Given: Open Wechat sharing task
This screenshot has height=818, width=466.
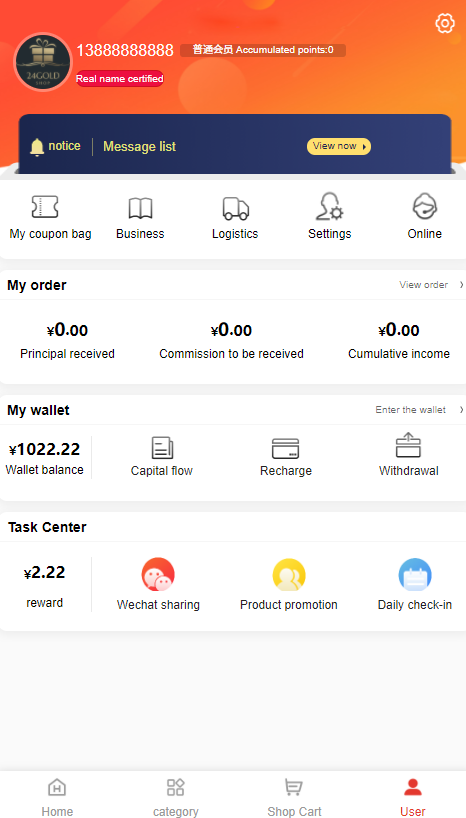Looking at the screenshot, I should click(x=158, y=574).
